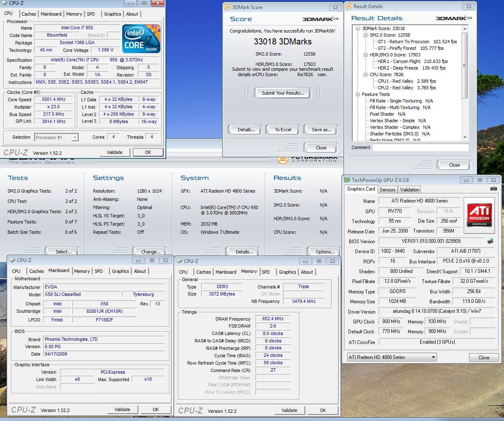Image resolution: width=504 pixels, height=421 pixels.
Task: Click the Result Details scrollbar thumb
Action: [465, 65]
